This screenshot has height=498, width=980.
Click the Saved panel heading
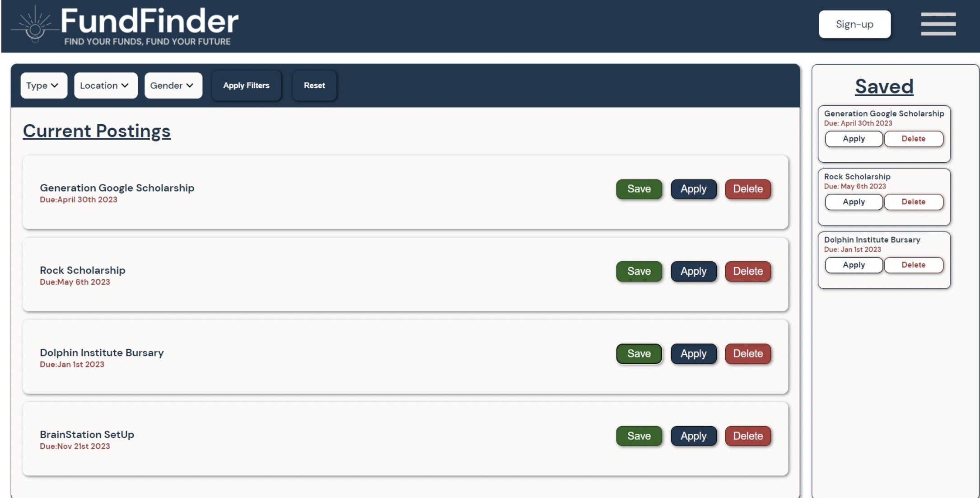click(884, 86)
